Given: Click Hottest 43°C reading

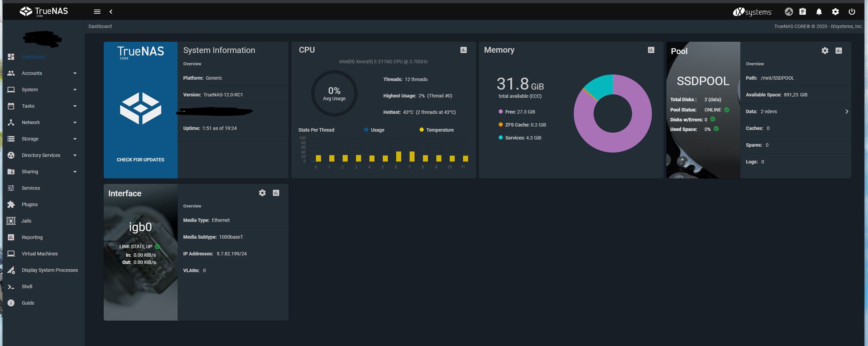Looking at the screenshot, I should pyautogui.click(x=419, y=112).
